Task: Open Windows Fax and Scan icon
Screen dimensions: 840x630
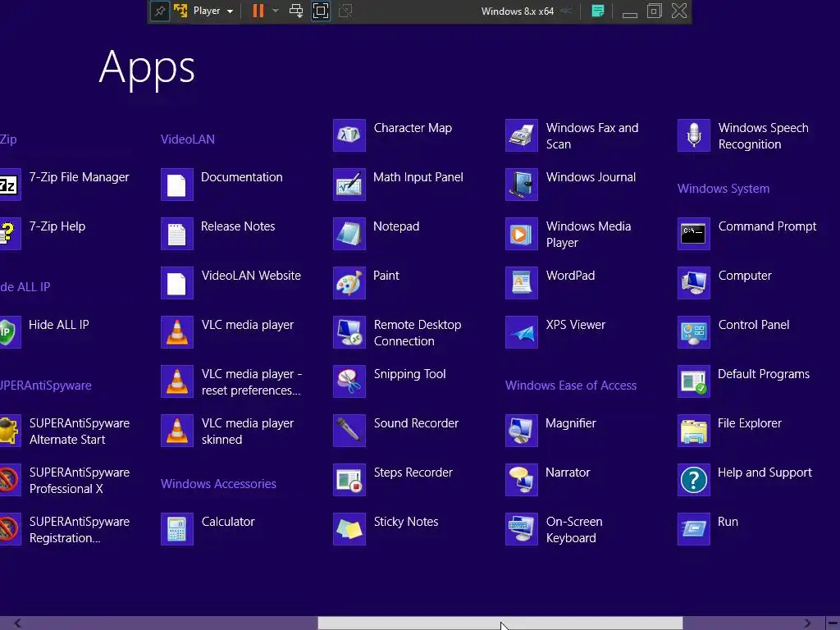Action: [522, 135]
